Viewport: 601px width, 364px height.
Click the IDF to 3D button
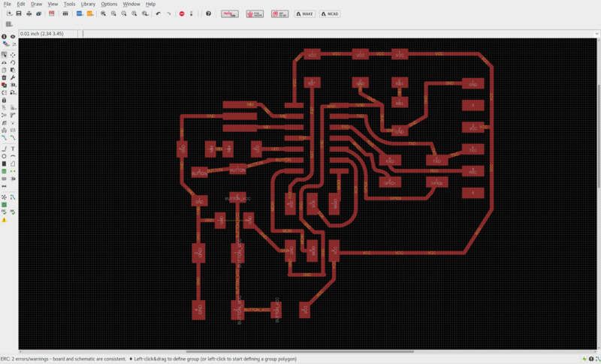(279, 14)
